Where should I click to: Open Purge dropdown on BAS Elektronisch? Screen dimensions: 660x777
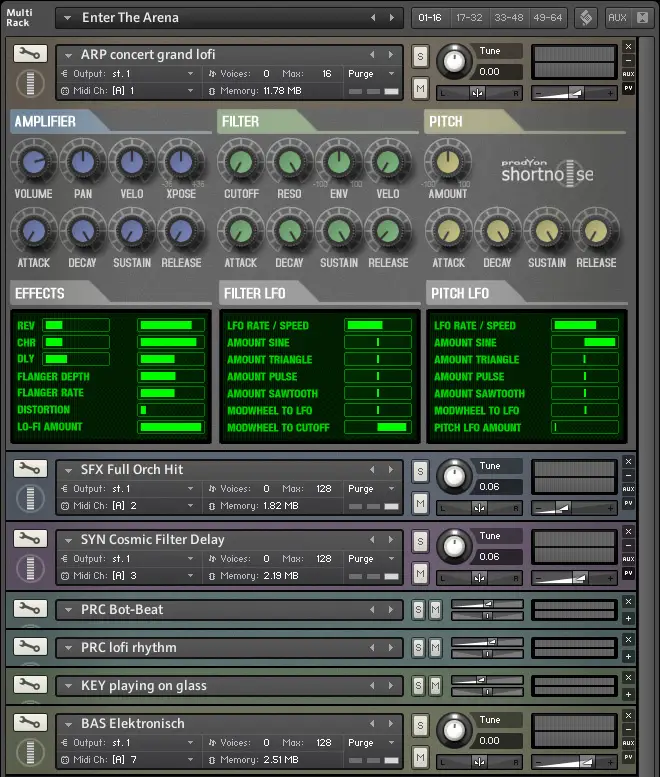391,742
